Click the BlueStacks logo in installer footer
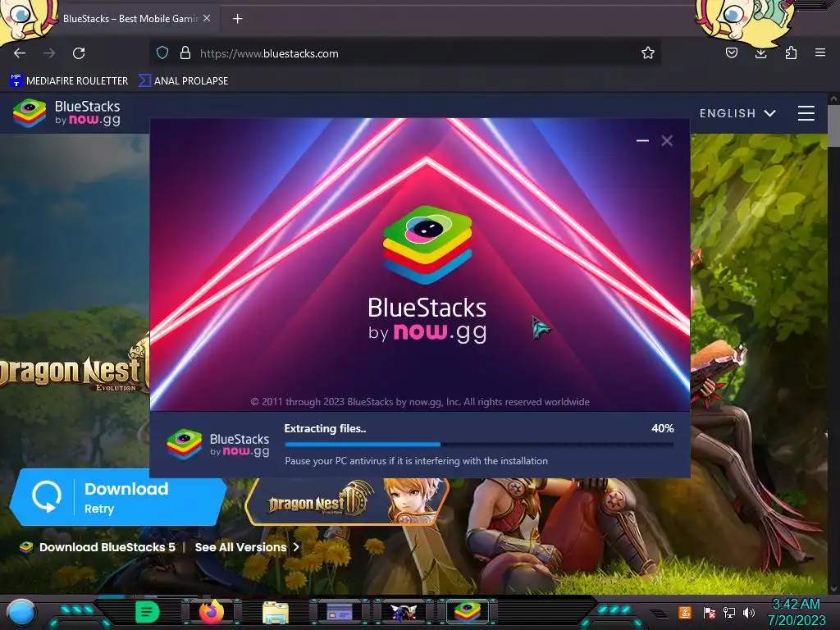This screenshot has width=840, height=630. click(218, 445)
